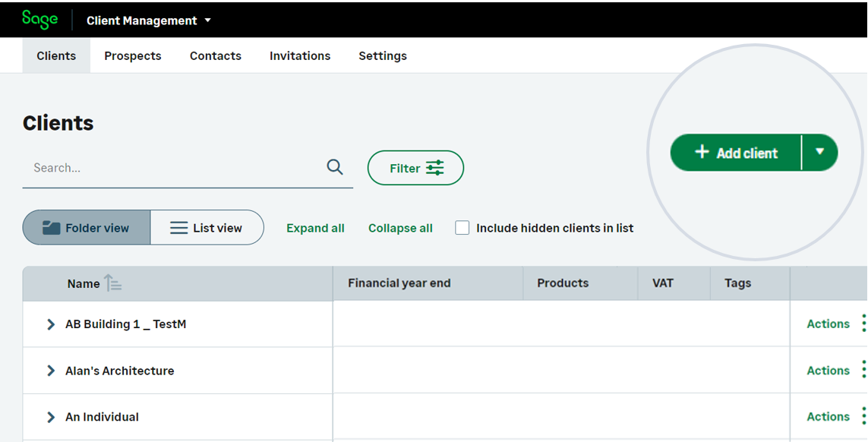
Task: Tick Include hidden clients in list checkbox
Action: tap(462, 228)
